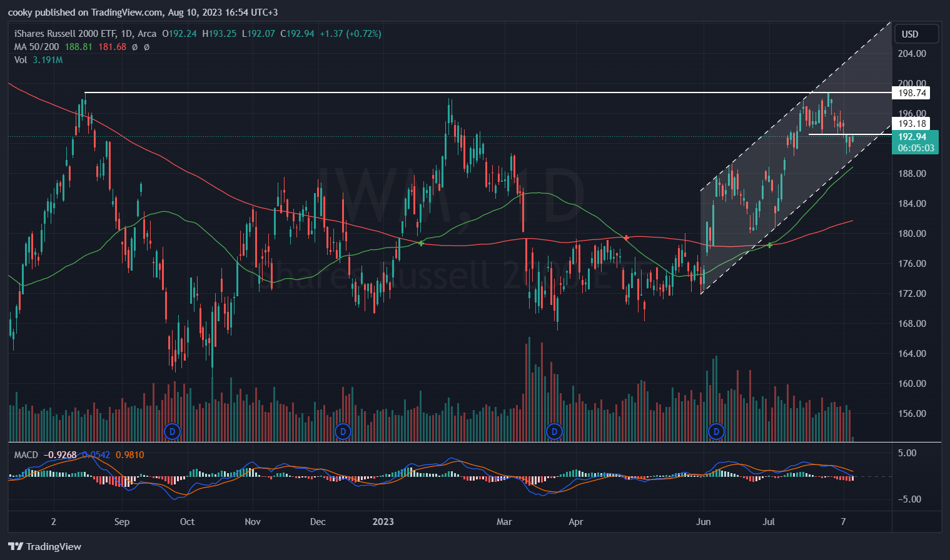The image size is (950, 560).
Task: Click the dividend D marker above Mar
Action: 554,431
